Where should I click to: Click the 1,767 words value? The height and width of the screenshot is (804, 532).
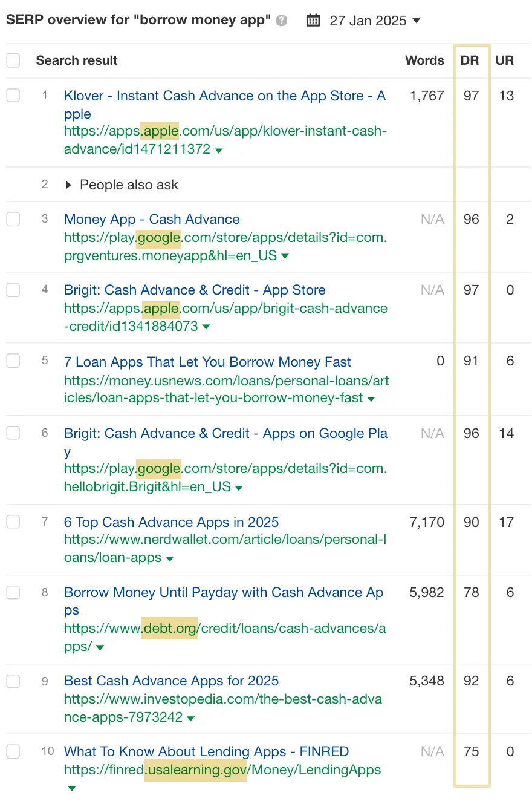(427, 96)
